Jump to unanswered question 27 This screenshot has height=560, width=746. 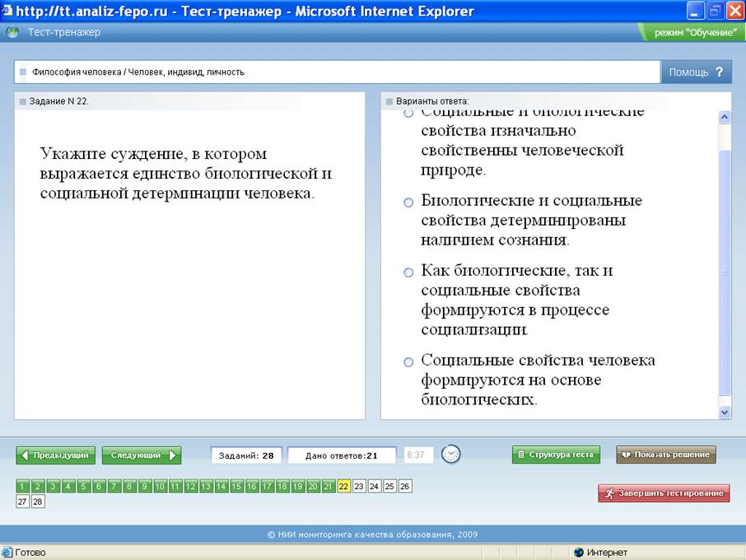[22, 502]
